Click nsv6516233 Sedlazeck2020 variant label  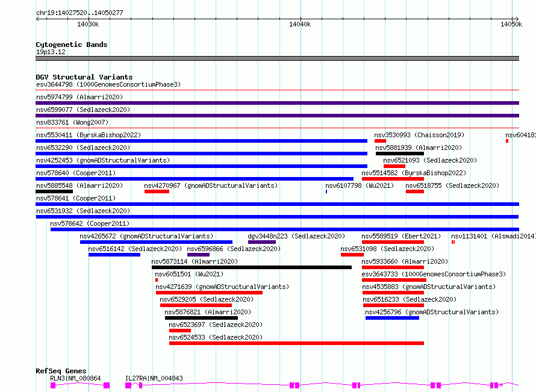(x=410, y=299)
